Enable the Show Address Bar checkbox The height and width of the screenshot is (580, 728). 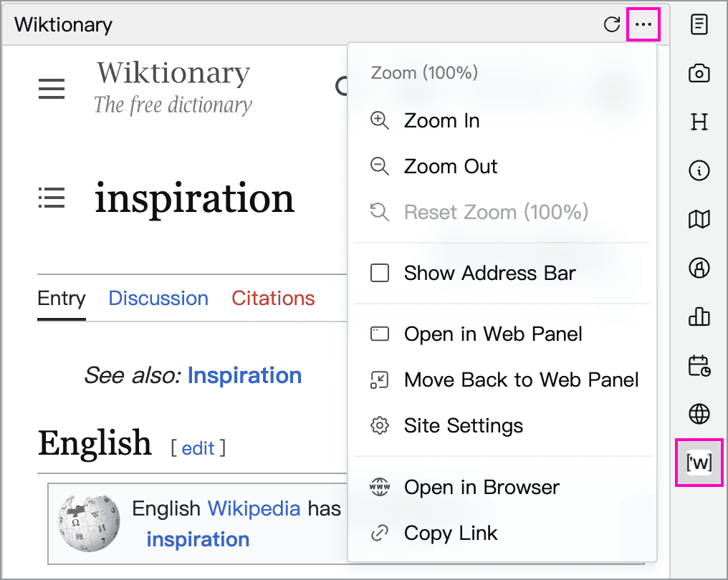coord(379,273)
